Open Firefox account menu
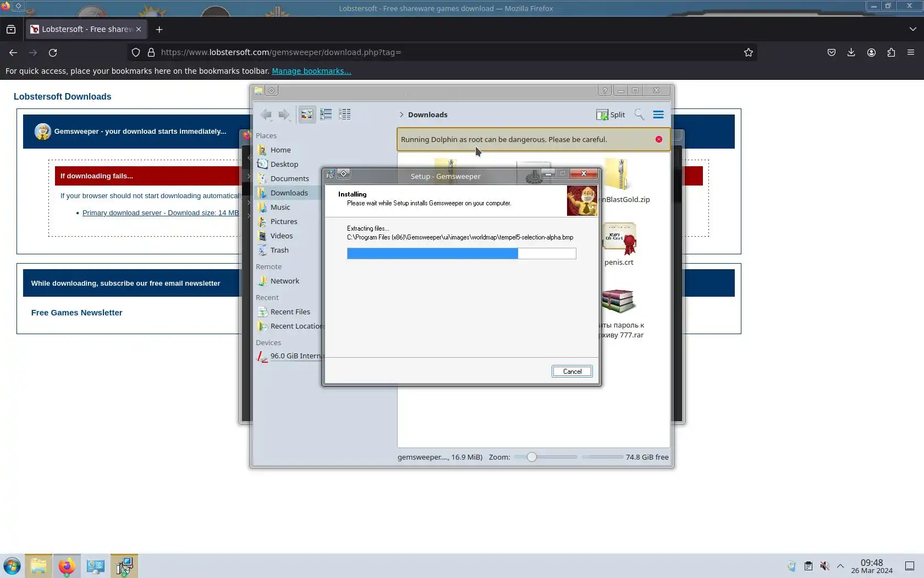Image resolution: width=924 pixels, height=578 pixels. click(x=871, y=52)
